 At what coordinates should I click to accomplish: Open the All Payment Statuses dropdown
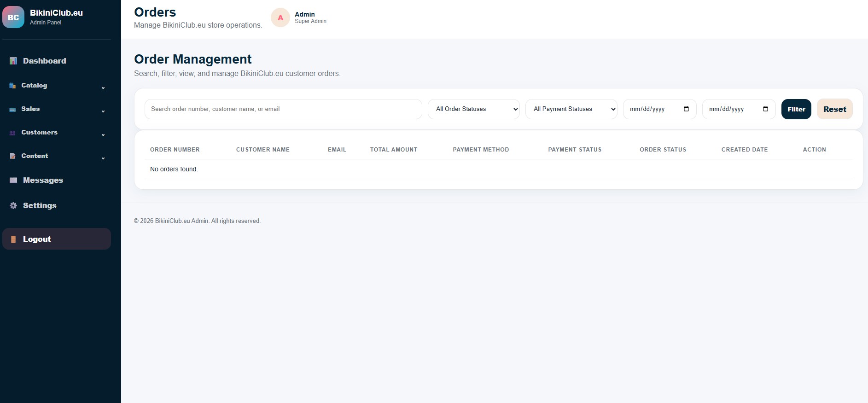[571, 109]
